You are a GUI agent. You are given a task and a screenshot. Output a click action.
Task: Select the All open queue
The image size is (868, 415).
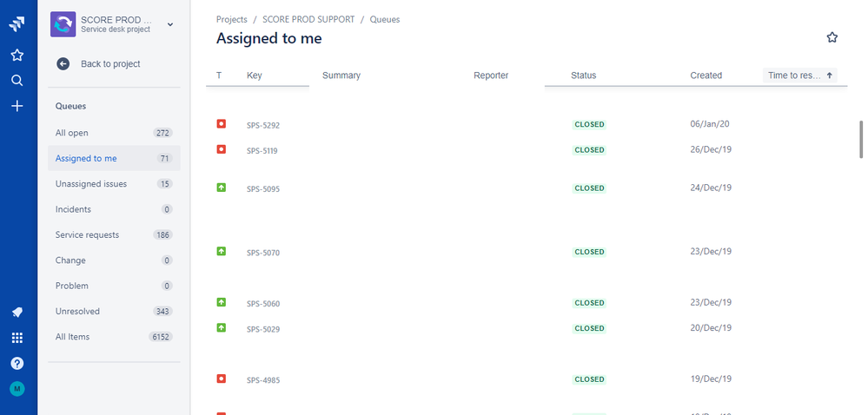point(114,133)
